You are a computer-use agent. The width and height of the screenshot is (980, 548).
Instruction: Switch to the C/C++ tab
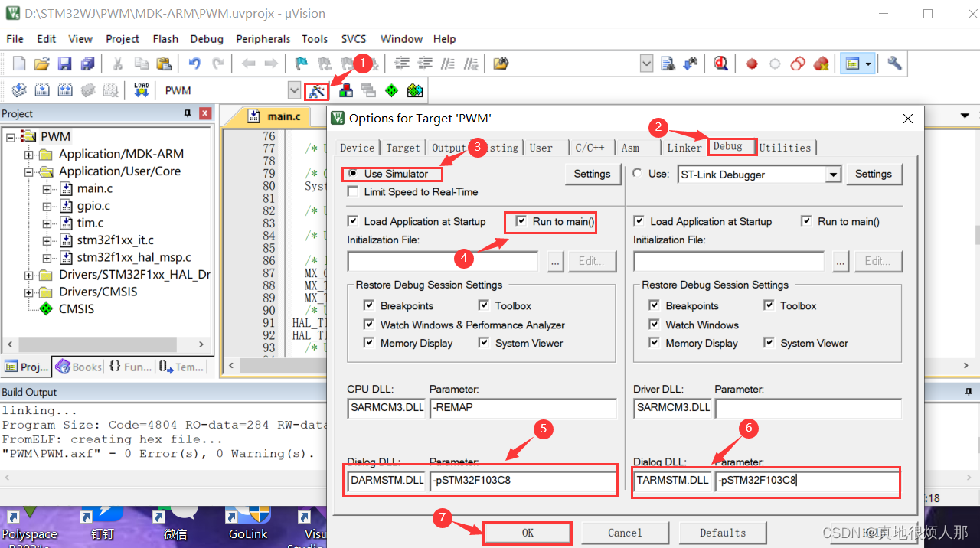click(x=590, y=147)
